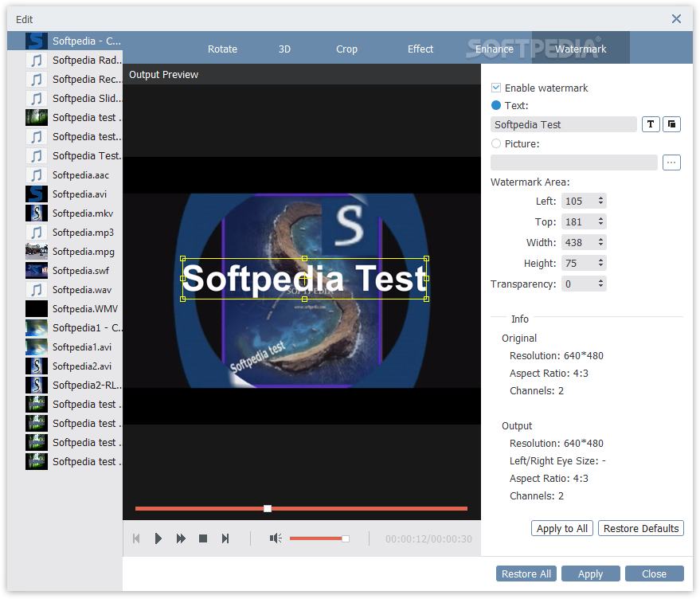Screen dimensions: 700x599
Task: Select Softpedia.wav music icon
Action: [x=36, y=290]
